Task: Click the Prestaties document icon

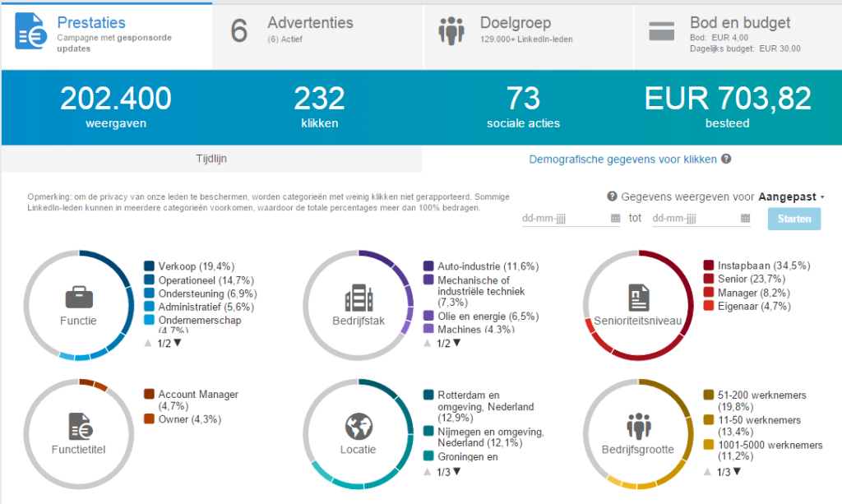Action: [32, 31]
